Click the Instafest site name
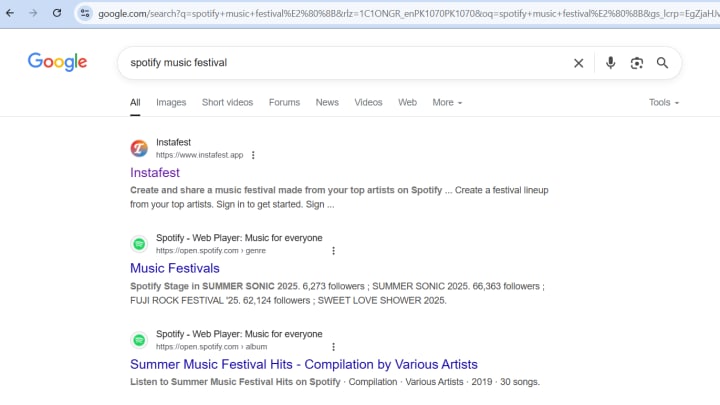The width and height of the screenshot is (720, 405). click(x=173, y=142)
